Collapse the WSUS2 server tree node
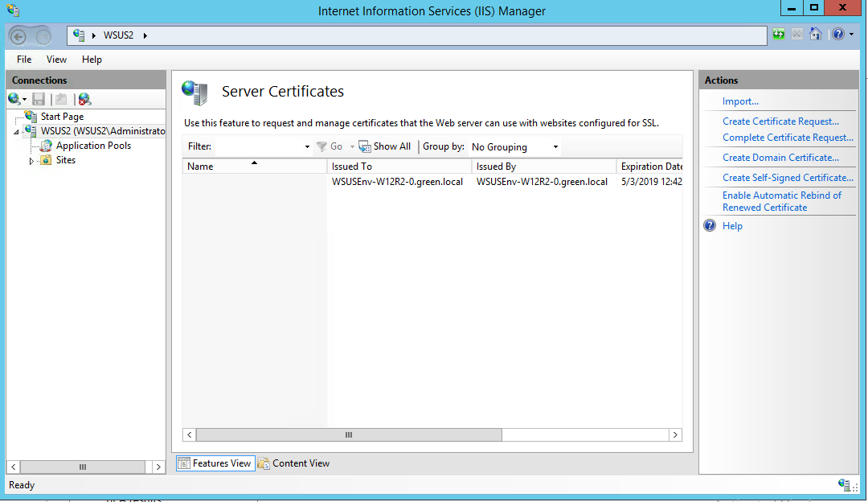 (x=17, y=132)
